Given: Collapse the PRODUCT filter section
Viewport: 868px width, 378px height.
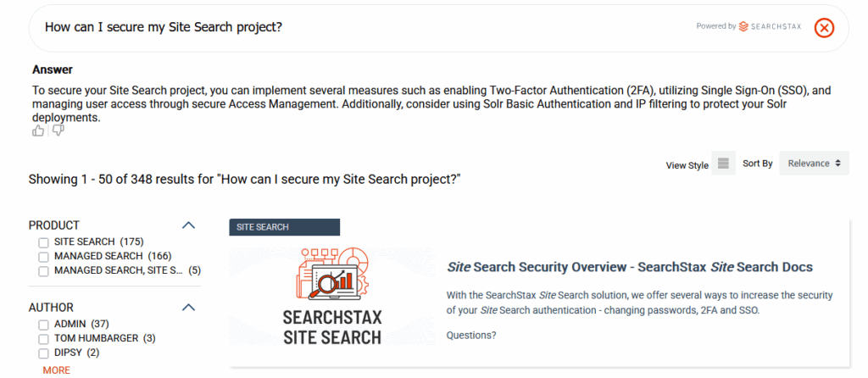Looking at the screenshot, I should (x=189, y=225).
